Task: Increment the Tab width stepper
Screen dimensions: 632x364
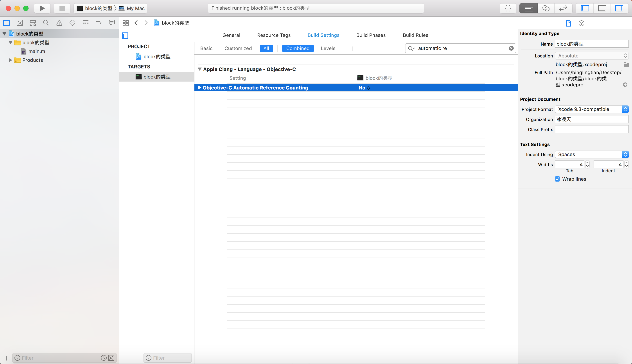Action: pos(587,163)
